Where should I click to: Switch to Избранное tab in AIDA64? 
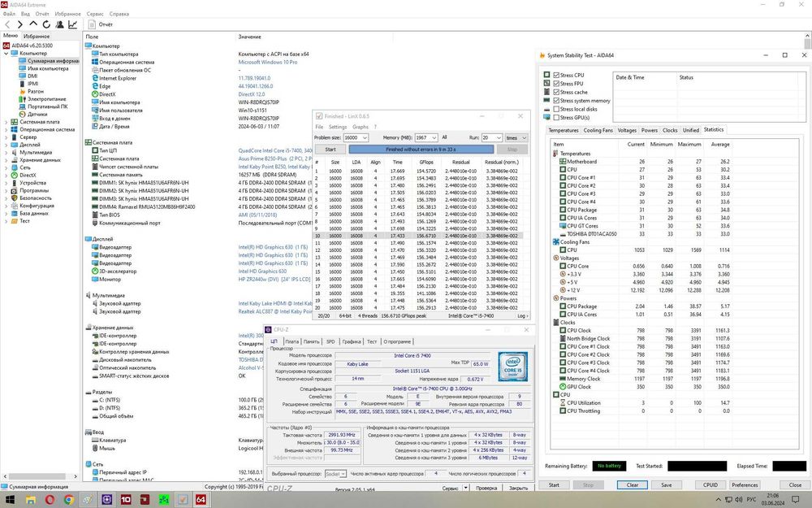click(37, 37)
